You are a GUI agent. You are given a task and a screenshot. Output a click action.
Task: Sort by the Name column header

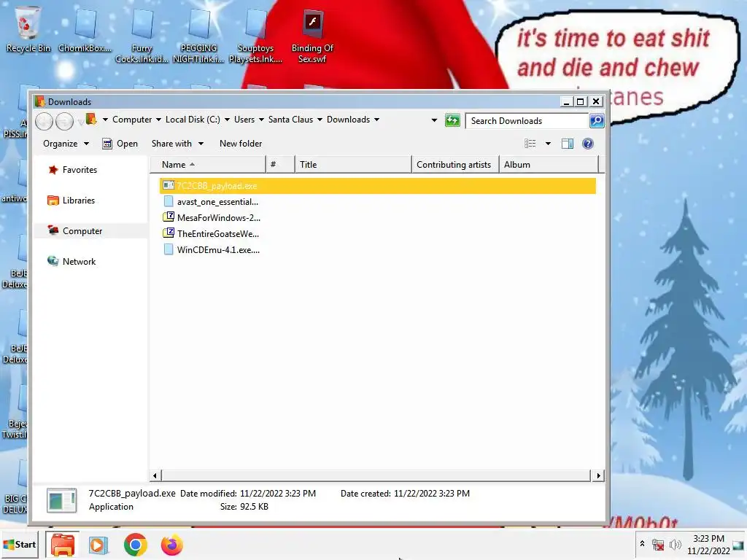pyautogui.click(x=208, y=165)
